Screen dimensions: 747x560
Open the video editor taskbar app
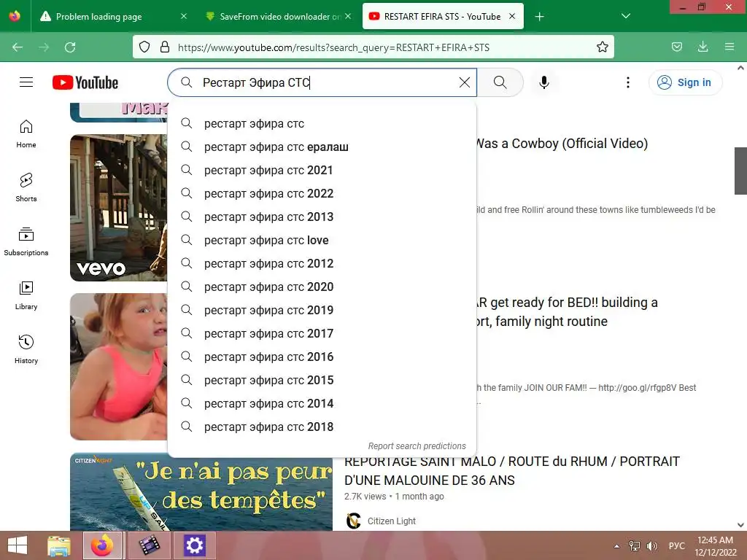point(149,545)
